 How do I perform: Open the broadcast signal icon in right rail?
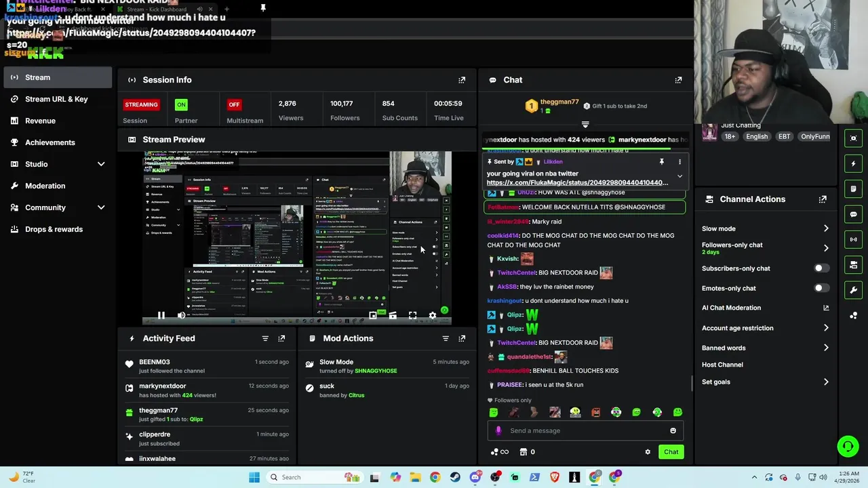click(x=853, y=239)
